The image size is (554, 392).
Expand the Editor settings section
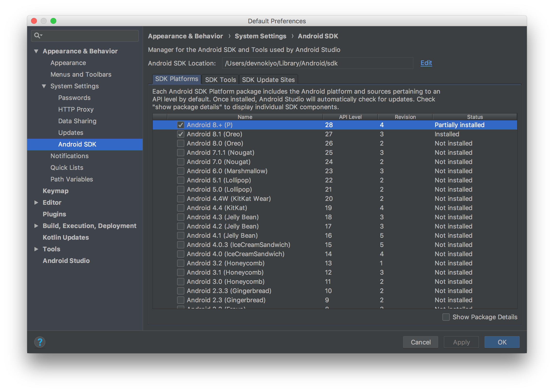(x=36, y=203)
